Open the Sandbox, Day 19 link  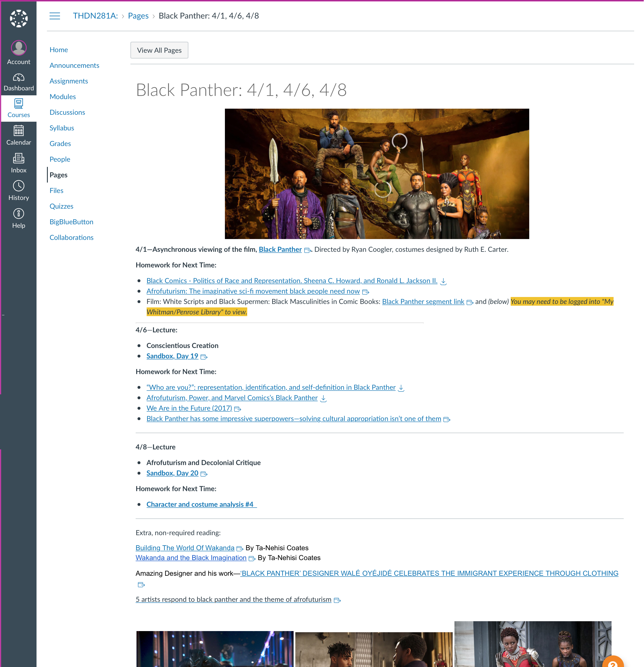[x=172, y=356]
